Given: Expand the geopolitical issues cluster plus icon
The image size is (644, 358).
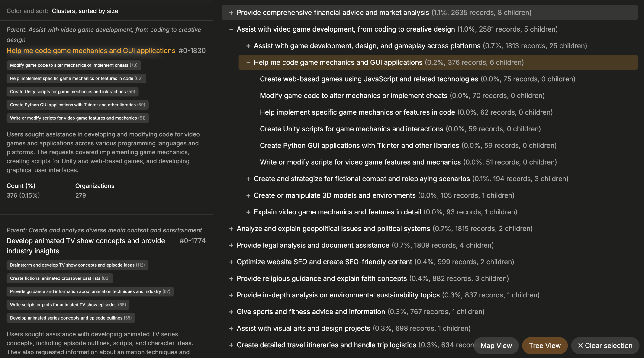Looking at the screenshot, I should pyautogui.click(x=231, y=229).
